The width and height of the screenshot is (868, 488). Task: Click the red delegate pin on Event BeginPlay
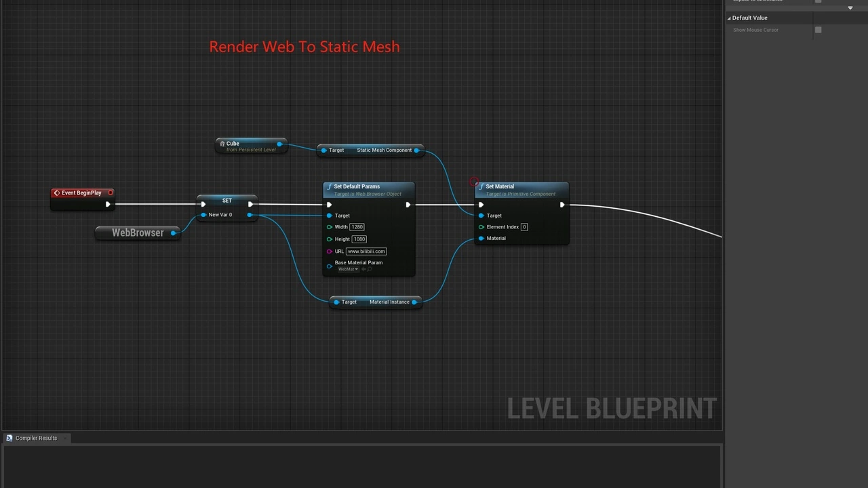tap(111, 192)
